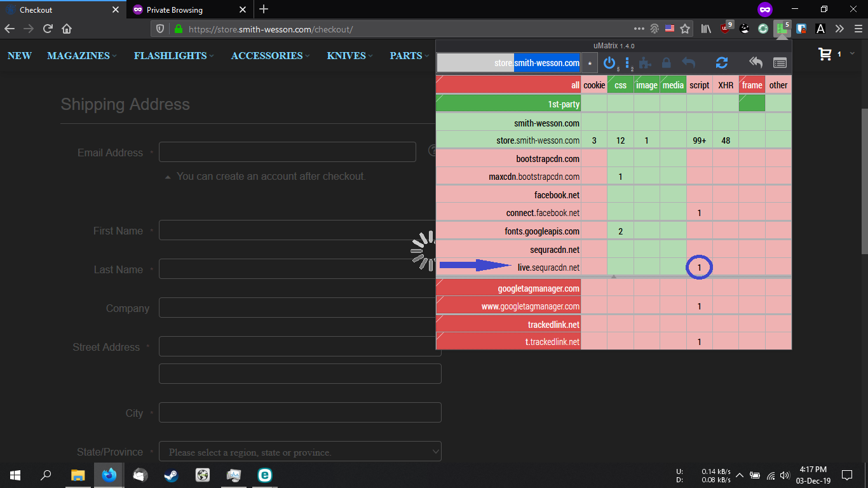Image resolution: width=868 pixels, height=488 pixels.
Task: Click the green circular extension icon
Action: (x=763, y=29)
